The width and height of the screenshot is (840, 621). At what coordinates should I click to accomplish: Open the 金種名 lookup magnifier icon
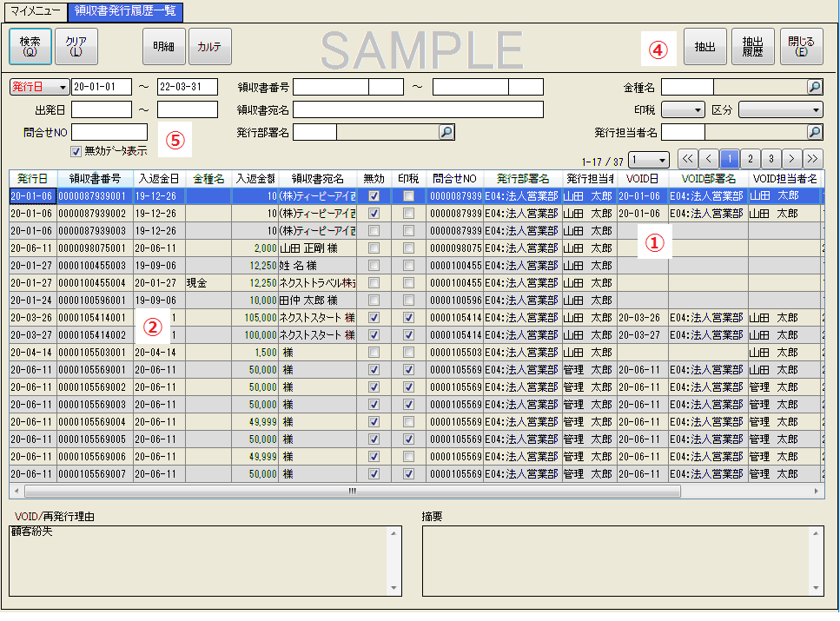pyautogui.click(x=814, y=87)
